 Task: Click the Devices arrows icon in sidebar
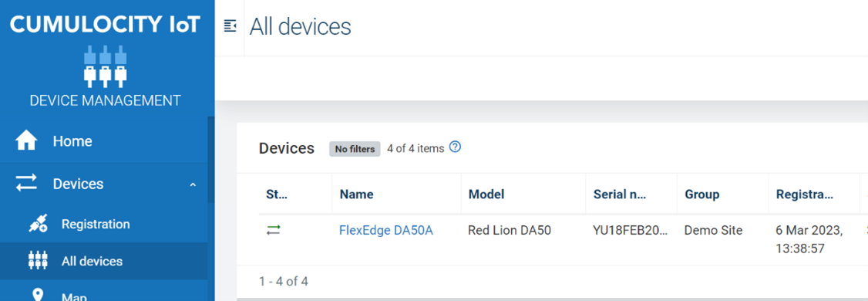coord(26,184)
